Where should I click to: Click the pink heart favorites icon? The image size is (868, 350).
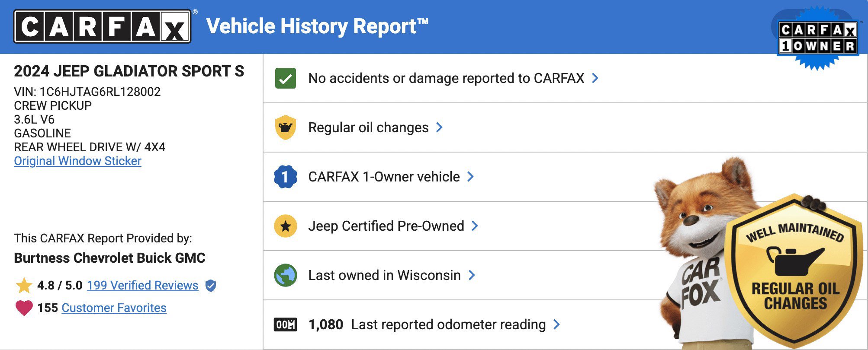point(24,308)
